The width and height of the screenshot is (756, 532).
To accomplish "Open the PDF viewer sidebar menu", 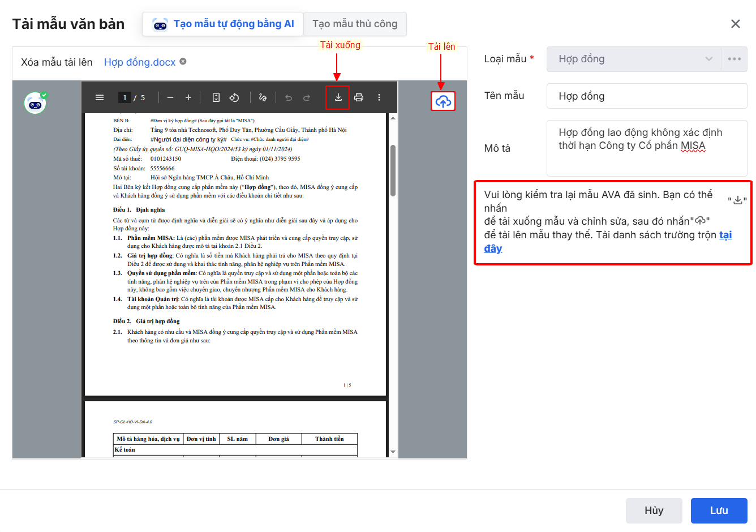I will click(x=100, y=97).
